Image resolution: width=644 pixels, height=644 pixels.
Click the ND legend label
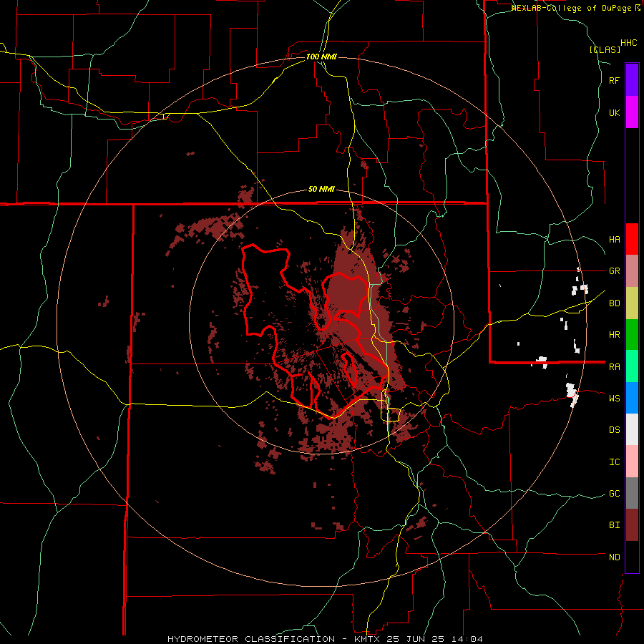tap(614, 557)
